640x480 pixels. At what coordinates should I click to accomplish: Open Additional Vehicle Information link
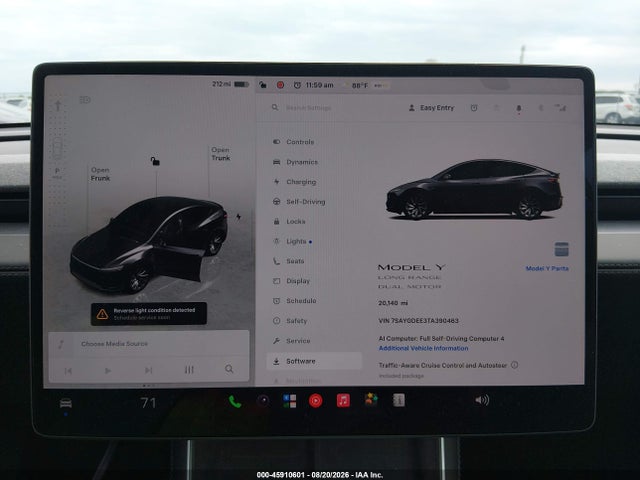(x=423, y=348)
